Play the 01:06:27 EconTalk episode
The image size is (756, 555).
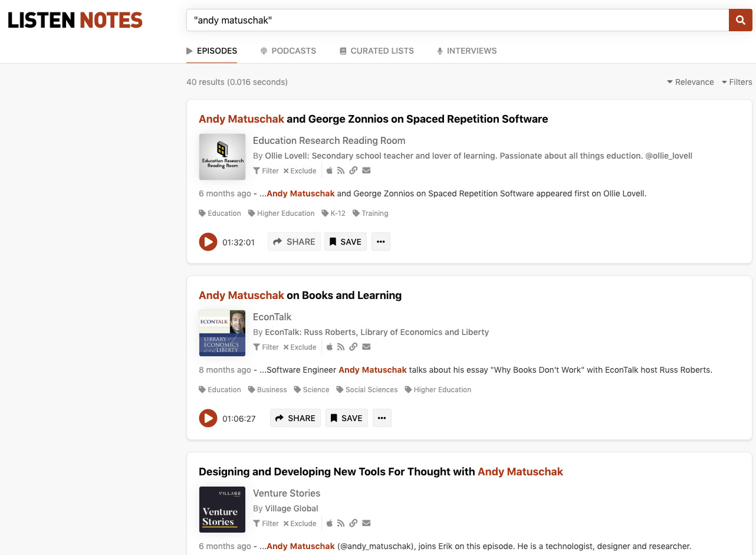click(x=208, y=418)
